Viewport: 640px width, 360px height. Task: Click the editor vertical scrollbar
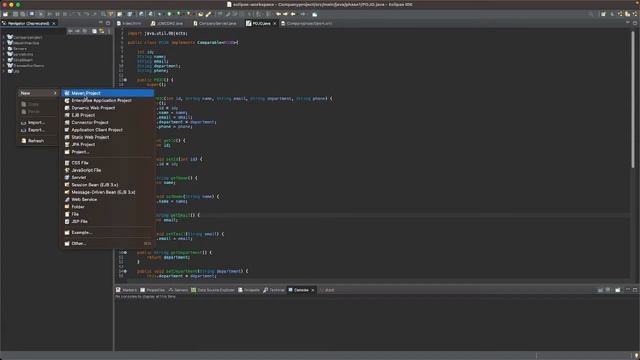pyautogui.click(x=633, y=100)
